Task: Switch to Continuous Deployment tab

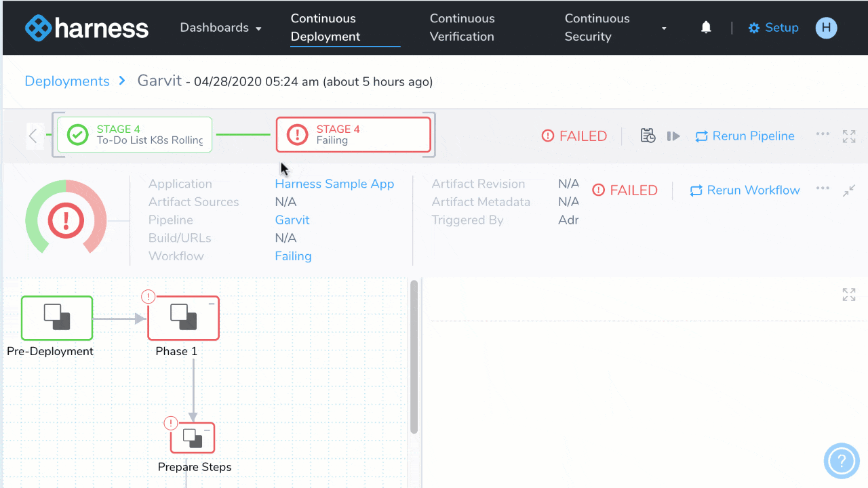Action: (345, 28)
